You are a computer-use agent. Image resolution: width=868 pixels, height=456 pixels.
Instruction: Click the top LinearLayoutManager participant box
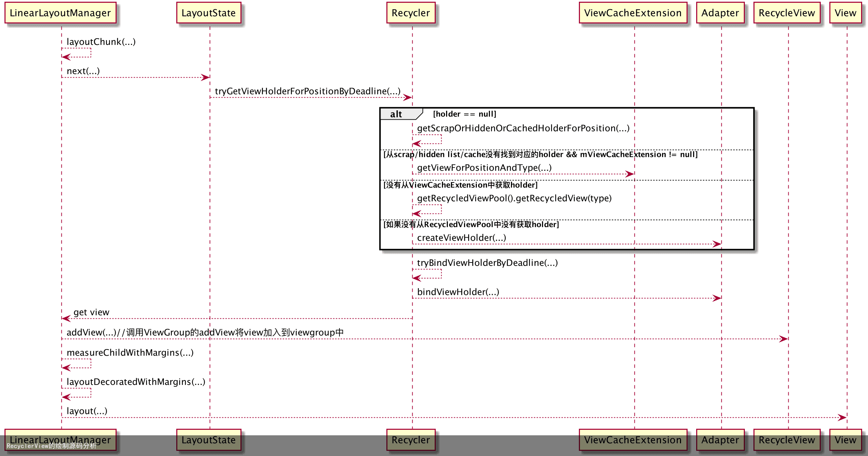60,13
